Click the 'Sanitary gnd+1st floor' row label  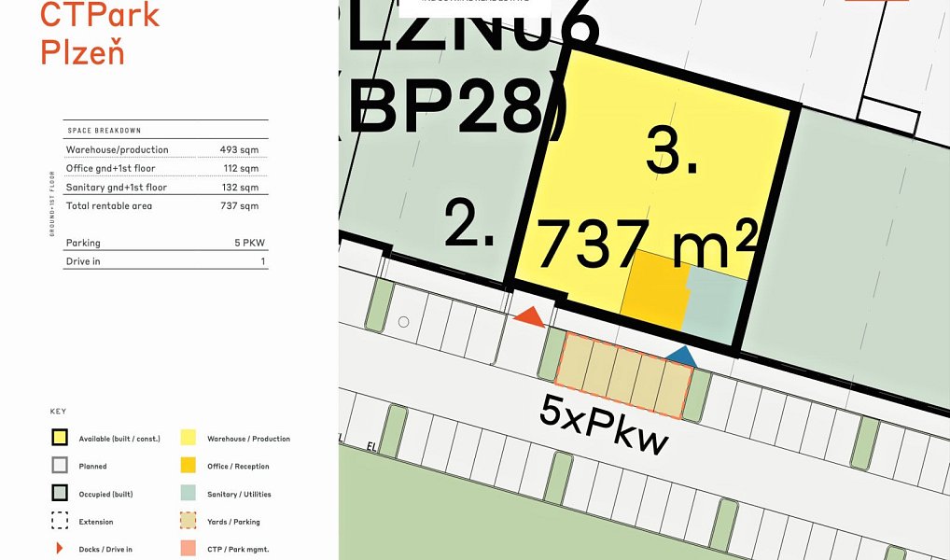pos(117,188)
